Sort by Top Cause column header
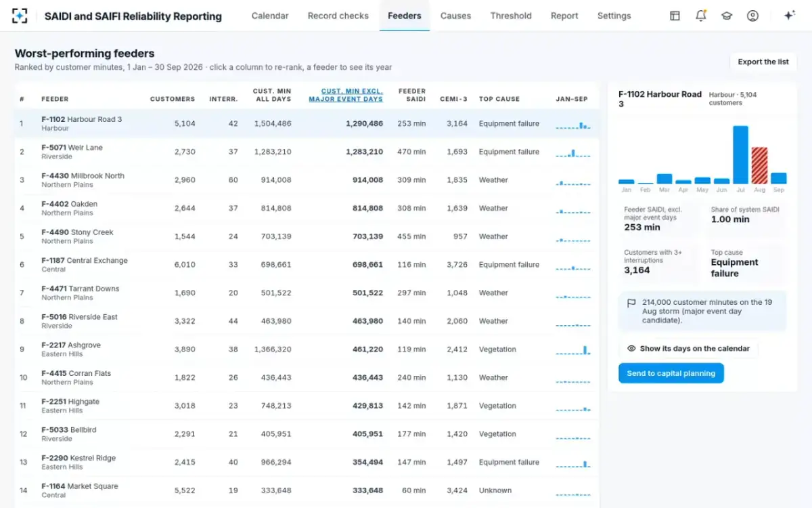The width and height of the screenshot is (812, 508). (x=499, y=99)
